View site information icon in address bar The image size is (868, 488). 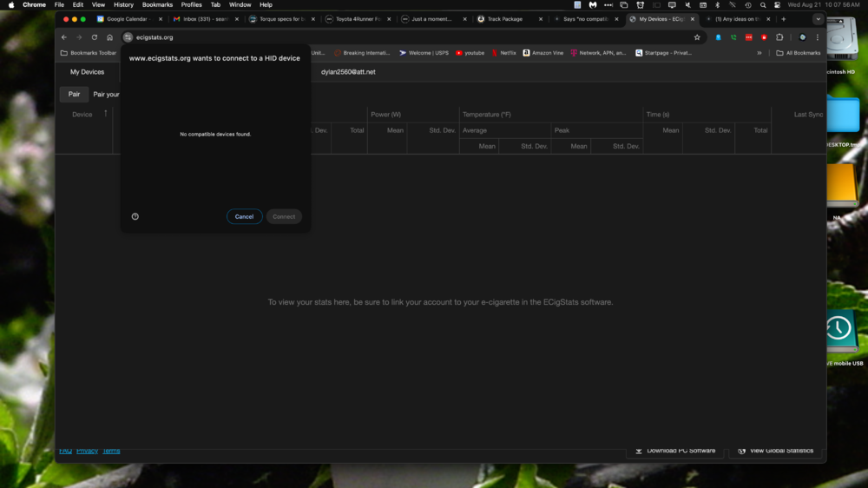tap(128, 37)
